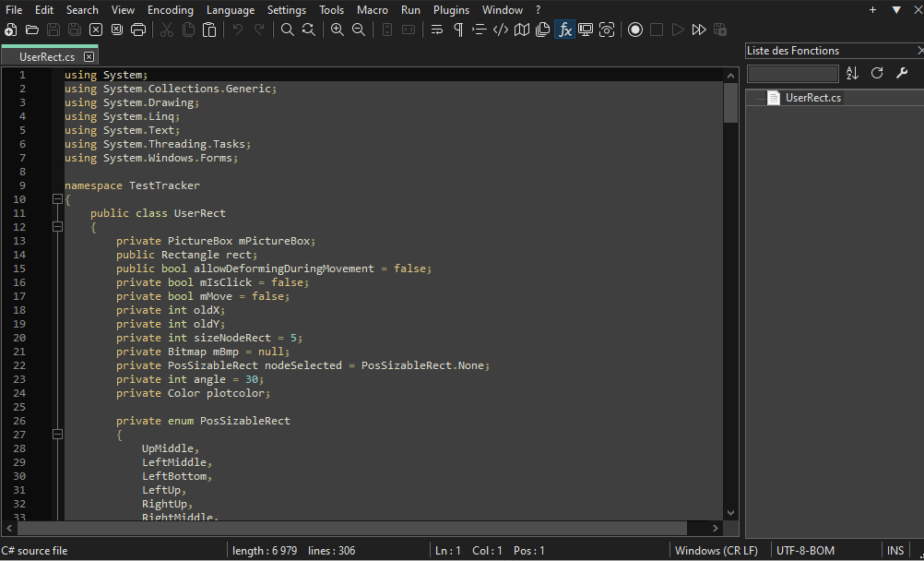Click the Zoom Out icon

pos(359,30)
